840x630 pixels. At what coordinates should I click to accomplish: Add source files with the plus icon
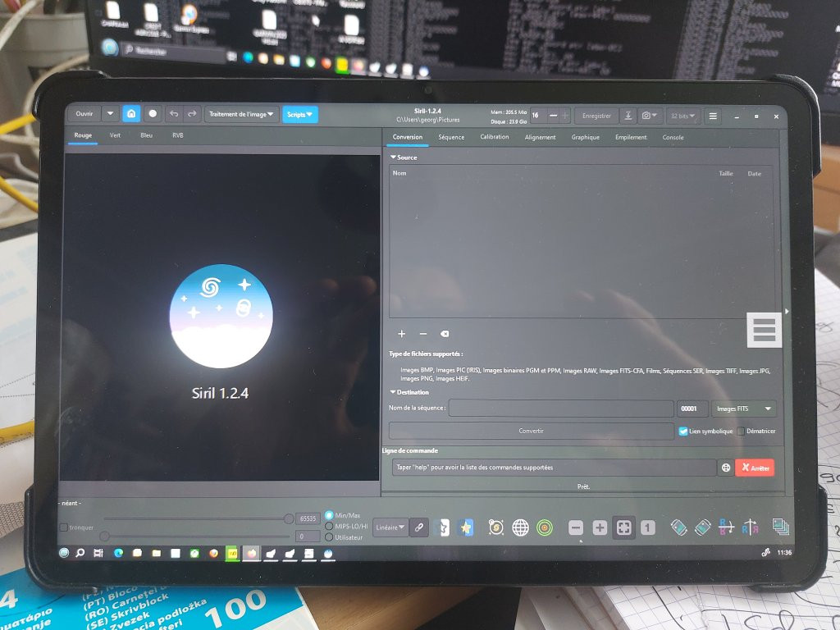402,334
